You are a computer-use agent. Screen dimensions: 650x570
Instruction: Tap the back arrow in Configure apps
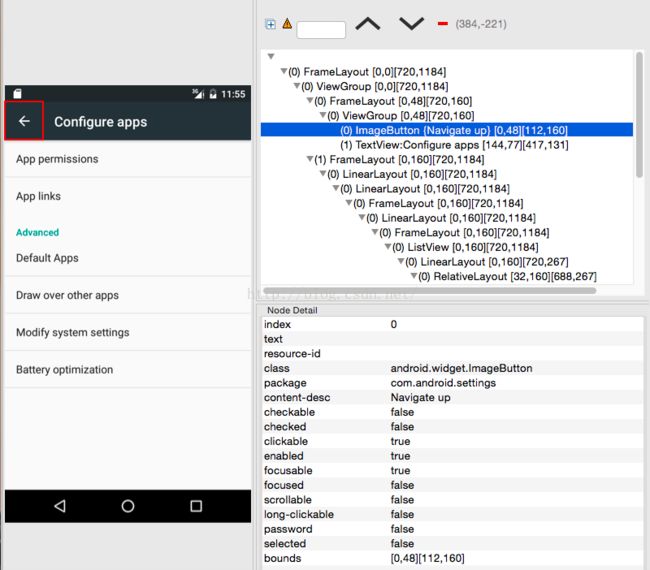click(x=24, y=121)
